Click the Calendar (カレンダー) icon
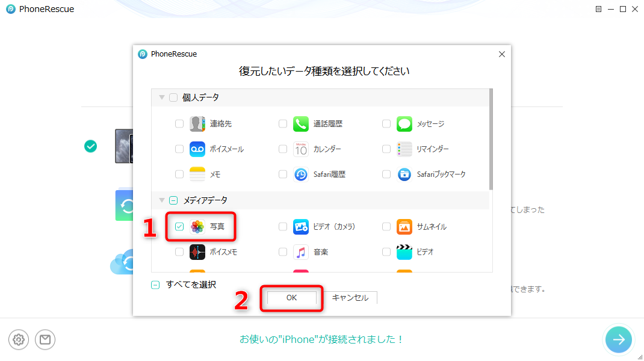 [x=301, y=149]
